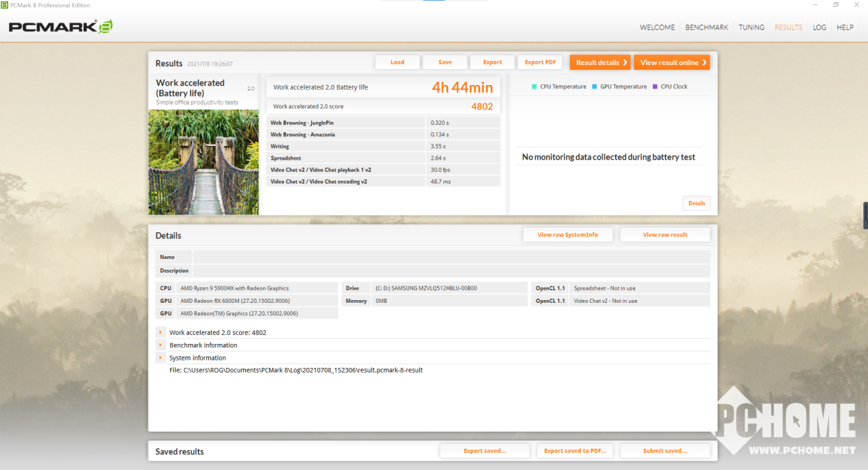This screenshot has height=470, width=868.
Task: Click Export saved to PDF button
Action: click(x=575, y=451)
